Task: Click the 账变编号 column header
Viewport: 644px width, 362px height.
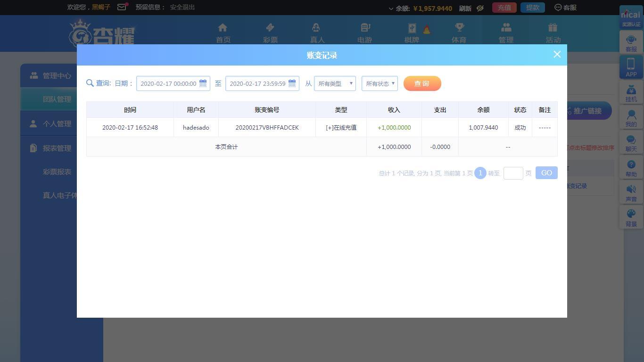Action: point(267,110)
